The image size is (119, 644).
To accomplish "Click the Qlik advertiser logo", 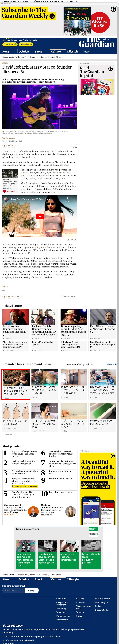I will pos(93,534).
